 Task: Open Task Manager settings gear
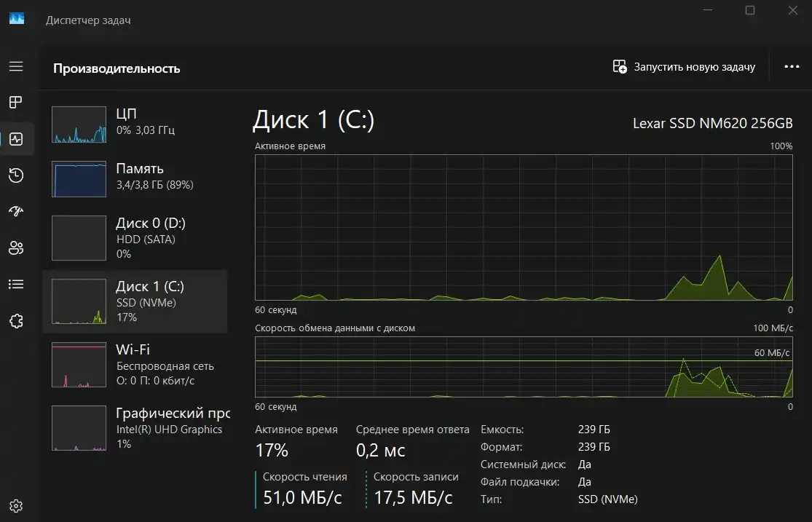(16, 506)
